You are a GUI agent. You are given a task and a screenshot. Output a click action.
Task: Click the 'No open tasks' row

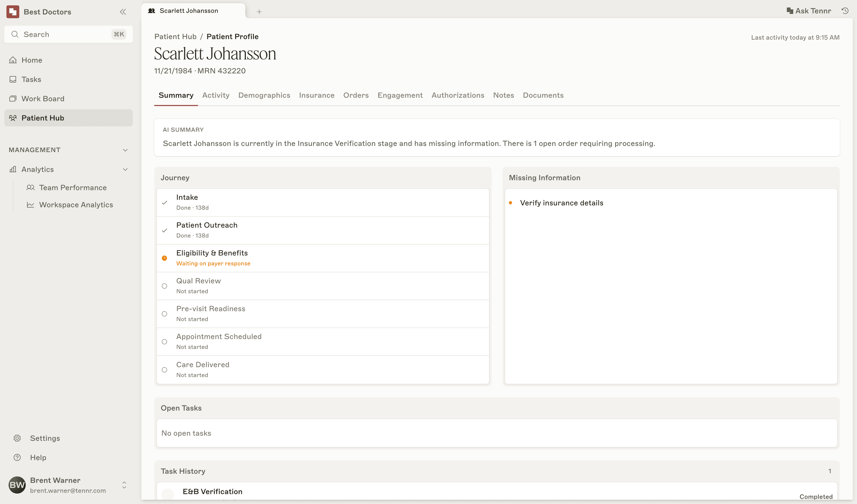coord(497,433)
